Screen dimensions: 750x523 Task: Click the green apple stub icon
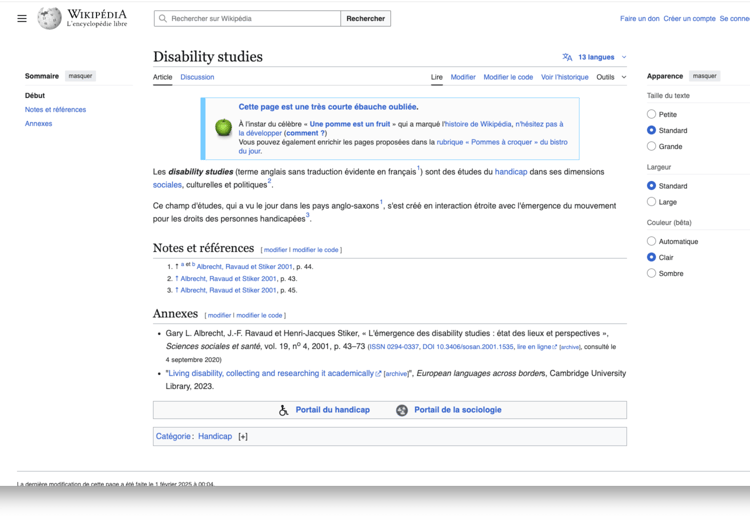click(224, 127)
